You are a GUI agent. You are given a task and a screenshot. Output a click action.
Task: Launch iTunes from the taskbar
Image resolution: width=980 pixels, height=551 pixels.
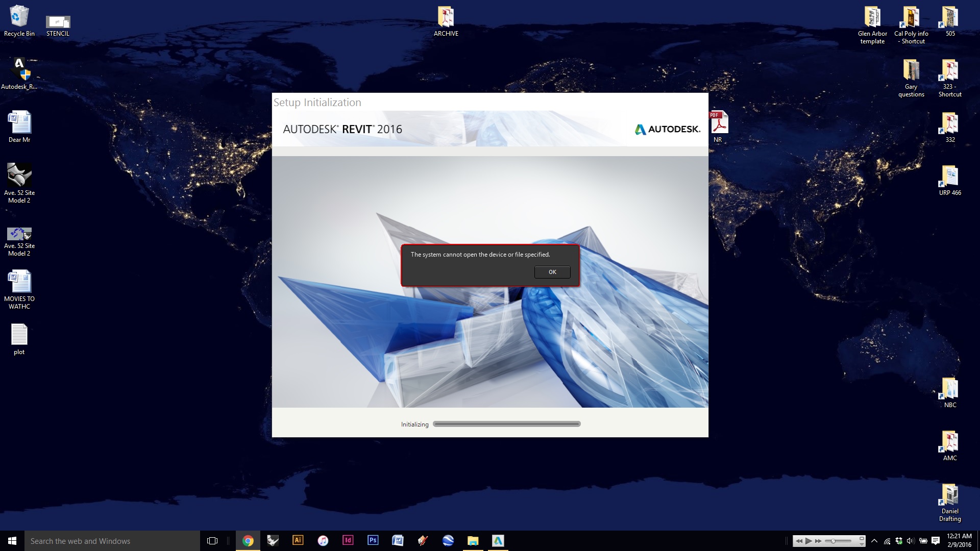point(323,541)
